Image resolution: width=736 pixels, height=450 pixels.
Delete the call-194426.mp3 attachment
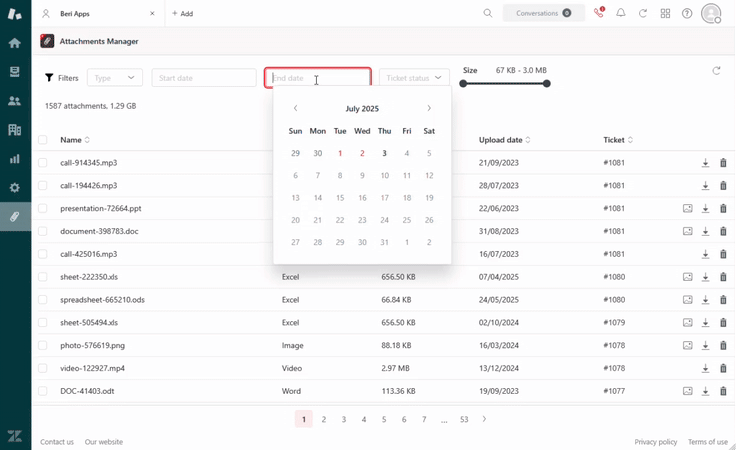(723, 186)
